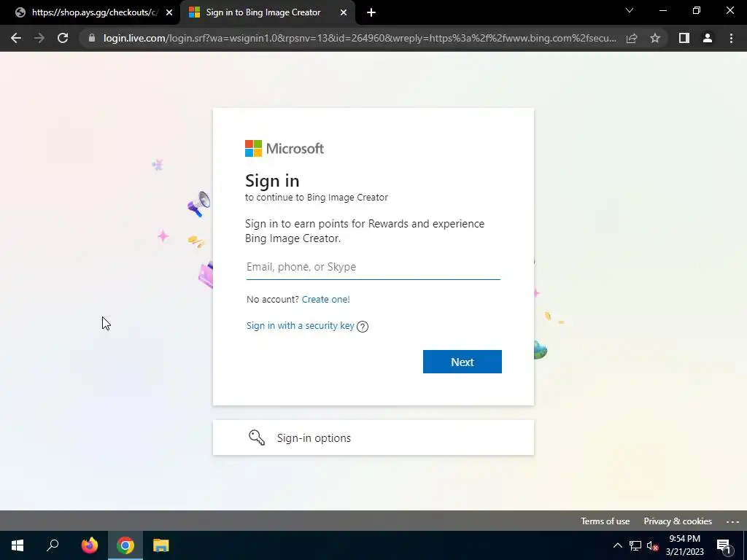
Task: Open the clock showing 9:54 PM
Action: [684, 545]
